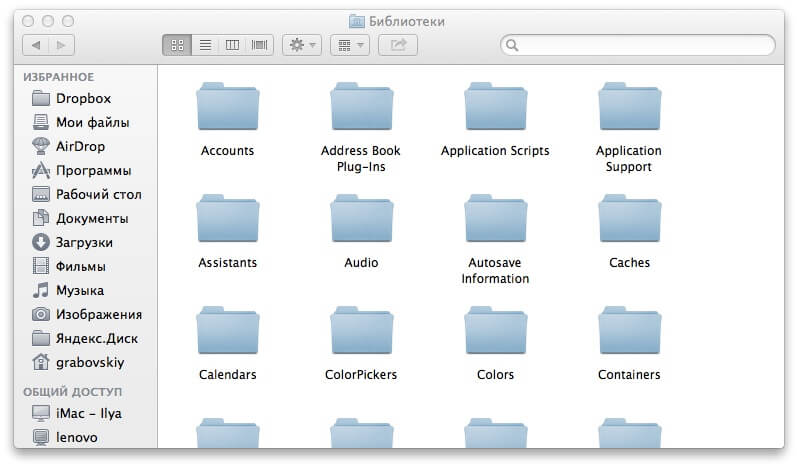Select the Audio folder

(x=361, y=231)
